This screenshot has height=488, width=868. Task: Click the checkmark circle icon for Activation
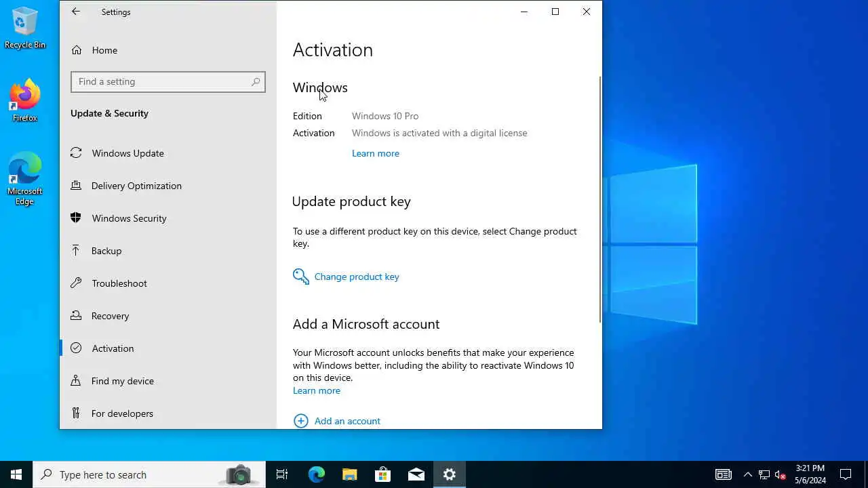[x=77, y=348]
